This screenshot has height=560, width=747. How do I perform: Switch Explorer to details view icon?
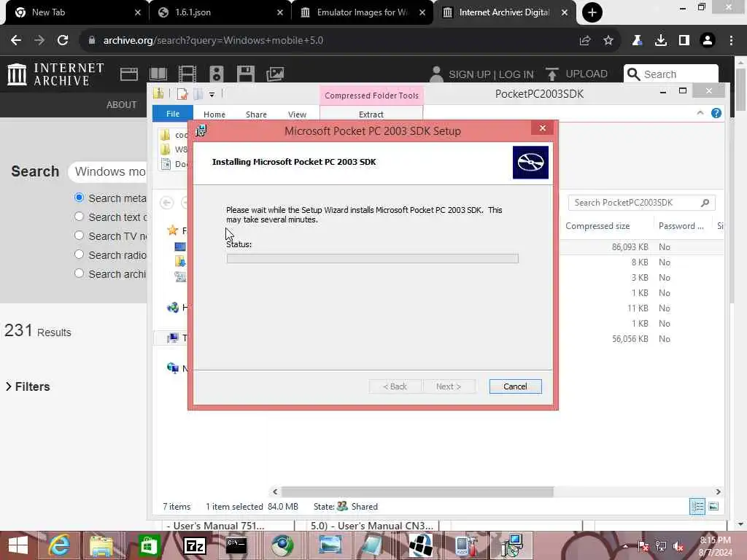tap(697, 506)
